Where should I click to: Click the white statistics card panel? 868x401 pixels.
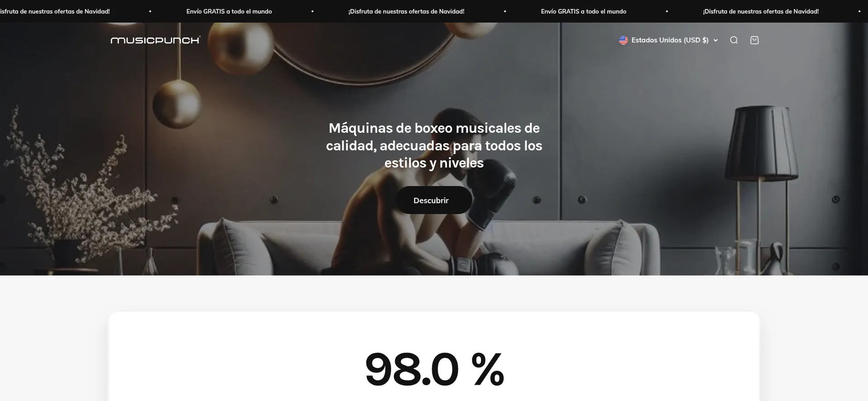point(434,356)
